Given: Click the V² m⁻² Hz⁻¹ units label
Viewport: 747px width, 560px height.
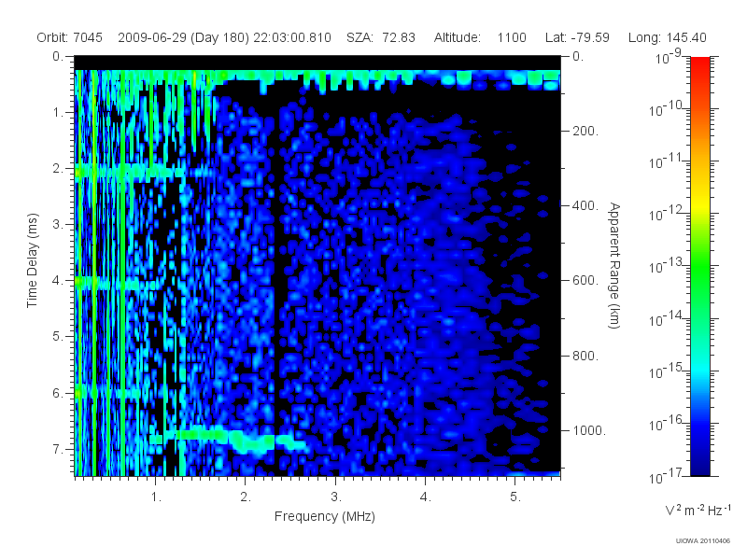Looking at the screenshot, I should point(698,511).
